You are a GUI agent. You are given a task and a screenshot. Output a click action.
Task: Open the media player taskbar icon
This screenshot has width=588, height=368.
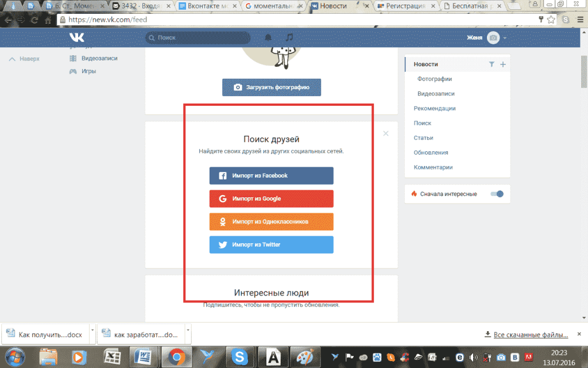click(x=79, y=357)
